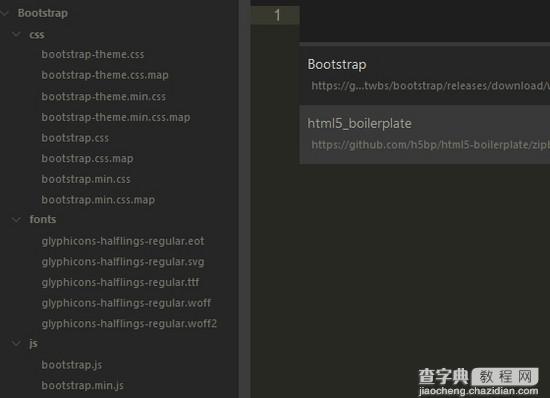Collapse the Bootstrap root folder arrow
550x398 pixels.
[4, 13]
